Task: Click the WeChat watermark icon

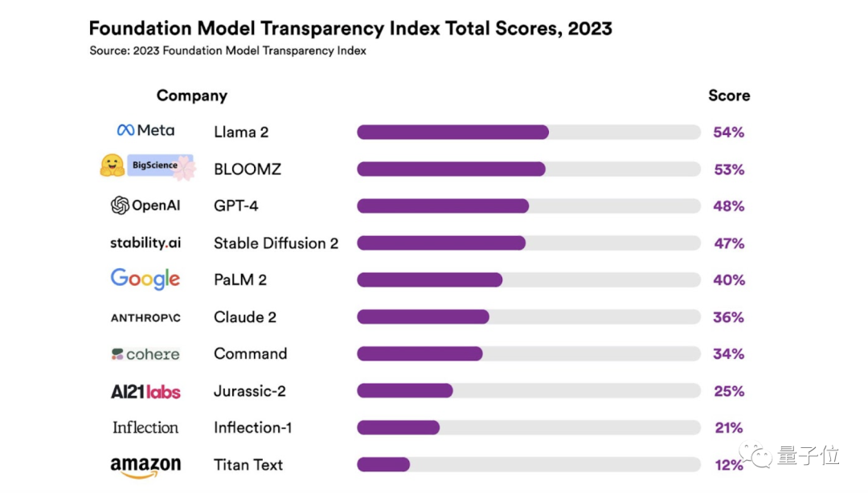Action: point(756,456)
